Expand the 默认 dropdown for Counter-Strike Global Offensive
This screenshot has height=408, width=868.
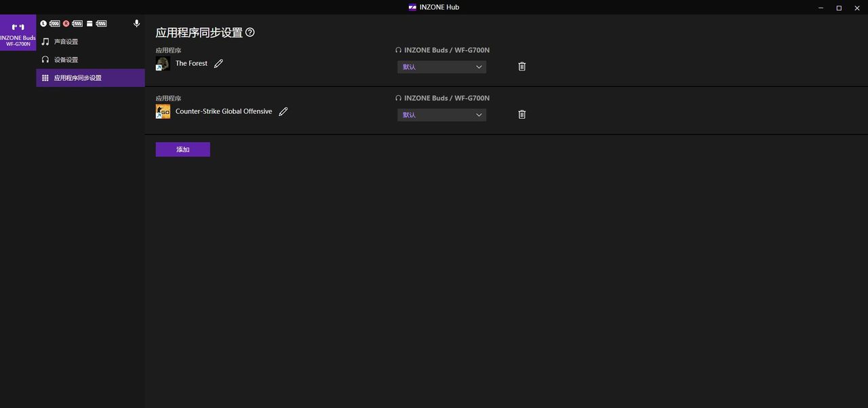[x=441, y=115]
